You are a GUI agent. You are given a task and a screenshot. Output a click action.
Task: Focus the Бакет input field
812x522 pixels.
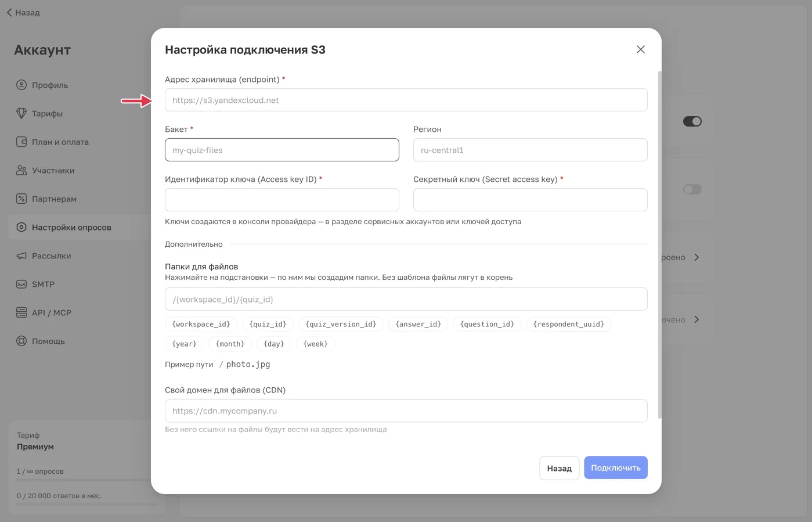coord(282,150)
